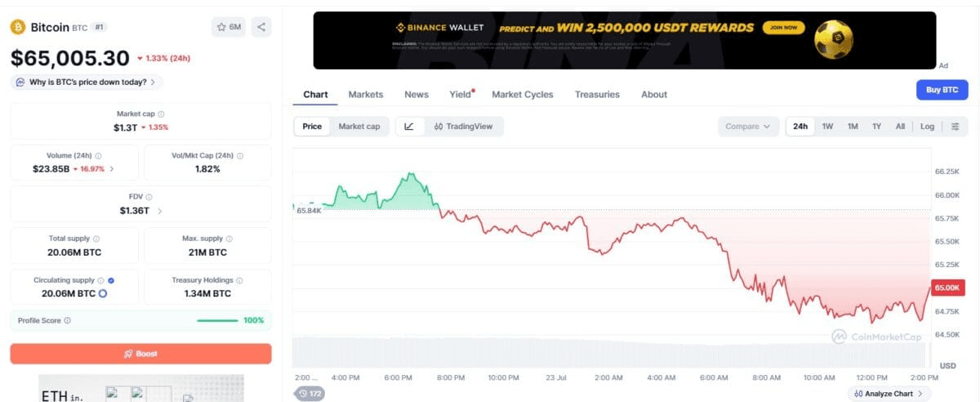Screen dimensions: 980x402
Task: Click the Profile Score info icon
Action: [x=67, y=320]
